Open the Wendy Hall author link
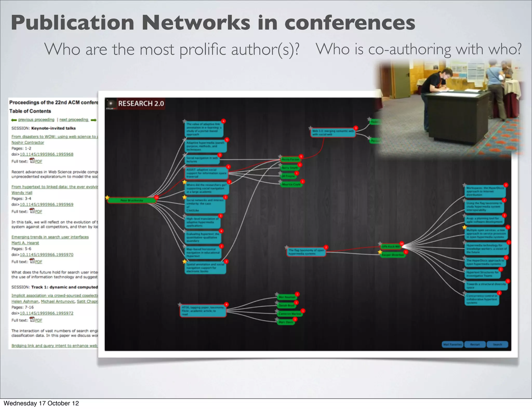532x409 pixels. point(22,193)
